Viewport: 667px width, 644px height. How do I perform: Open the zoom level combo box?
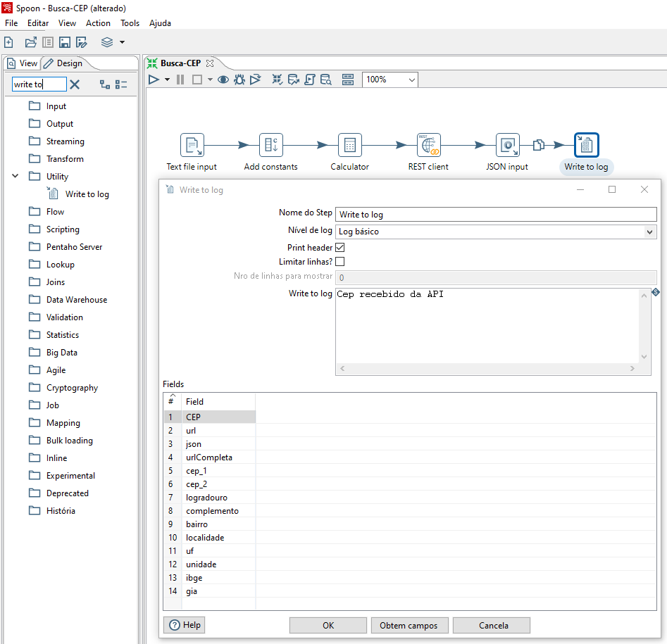pyautogui.click(x=413, y=80)
